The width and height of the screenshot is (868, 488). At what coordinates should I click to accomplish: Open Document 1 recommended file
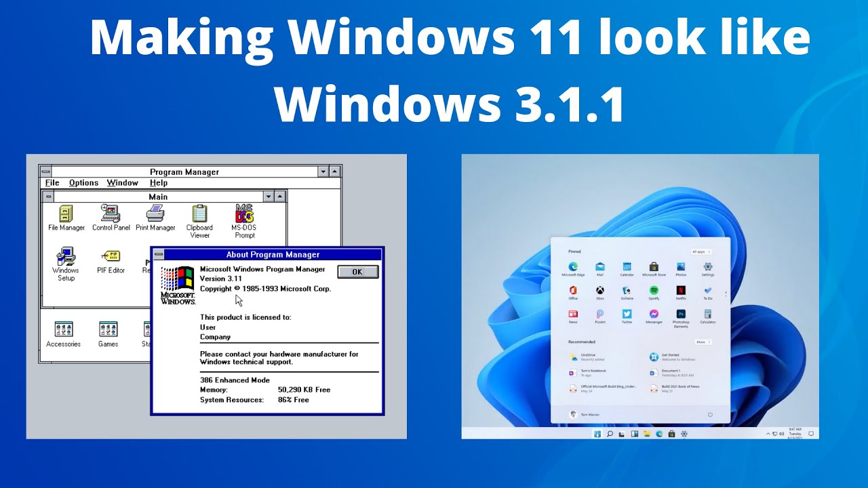[671, 373]
